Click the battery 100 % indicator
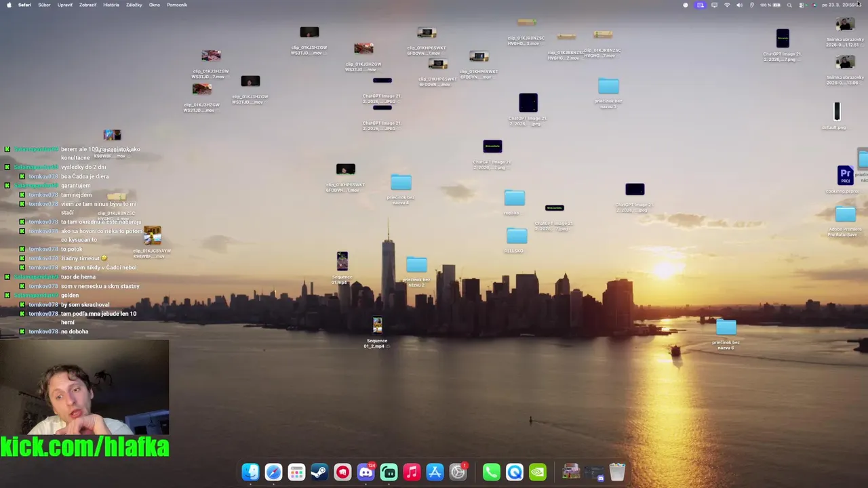 [x=770, y=5]
